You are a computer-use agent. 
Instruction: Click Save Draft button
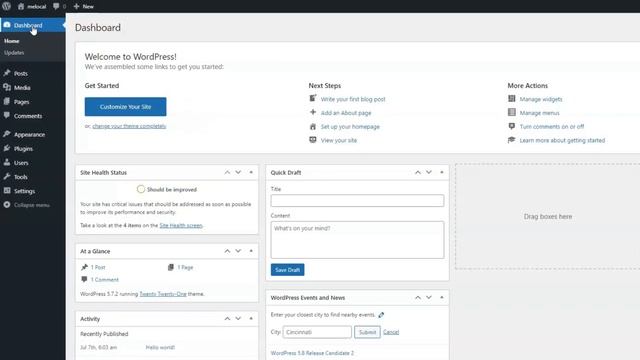(287, 270)
